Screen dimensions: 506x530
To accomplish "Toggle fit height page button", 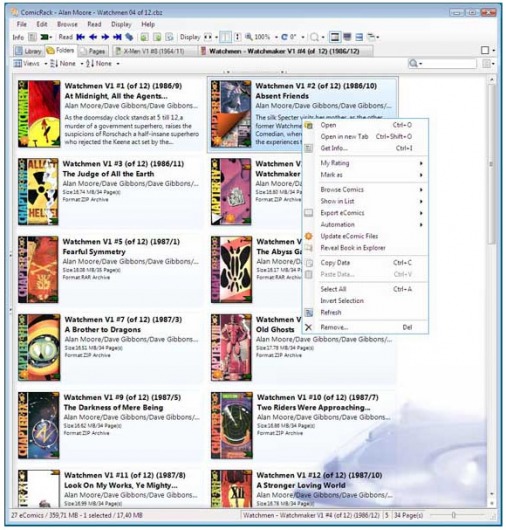I will pos(238,37).
